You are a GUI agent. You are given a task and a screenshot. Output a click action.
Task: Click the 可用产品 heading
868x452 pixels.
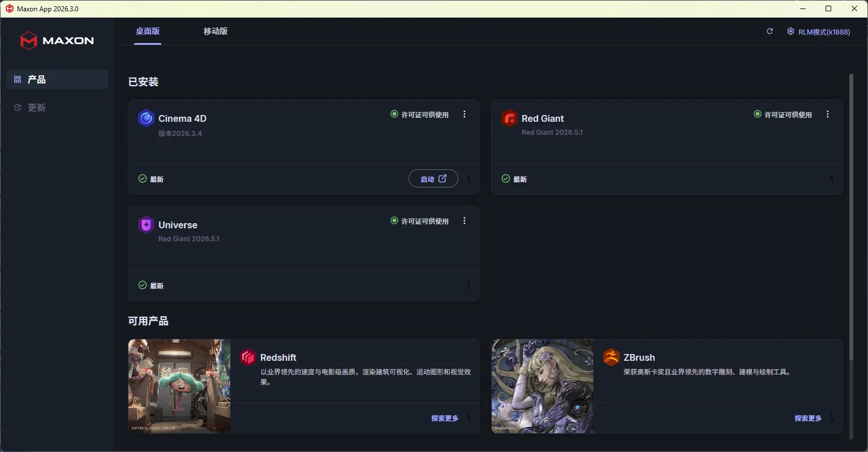pos(148,321)
